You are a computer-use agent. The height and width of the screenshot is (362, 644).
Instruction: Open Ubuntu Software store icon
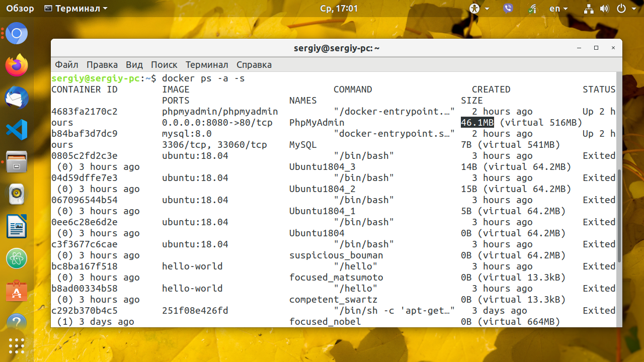[x=17, y=291]
